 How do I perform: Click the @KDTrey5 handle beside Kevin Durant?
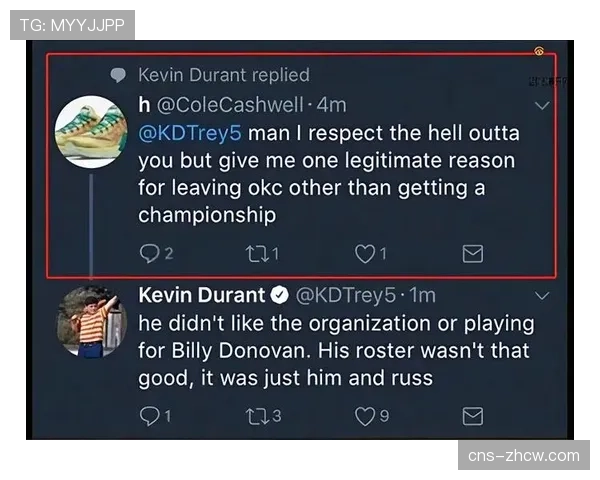tap(343, 295)
